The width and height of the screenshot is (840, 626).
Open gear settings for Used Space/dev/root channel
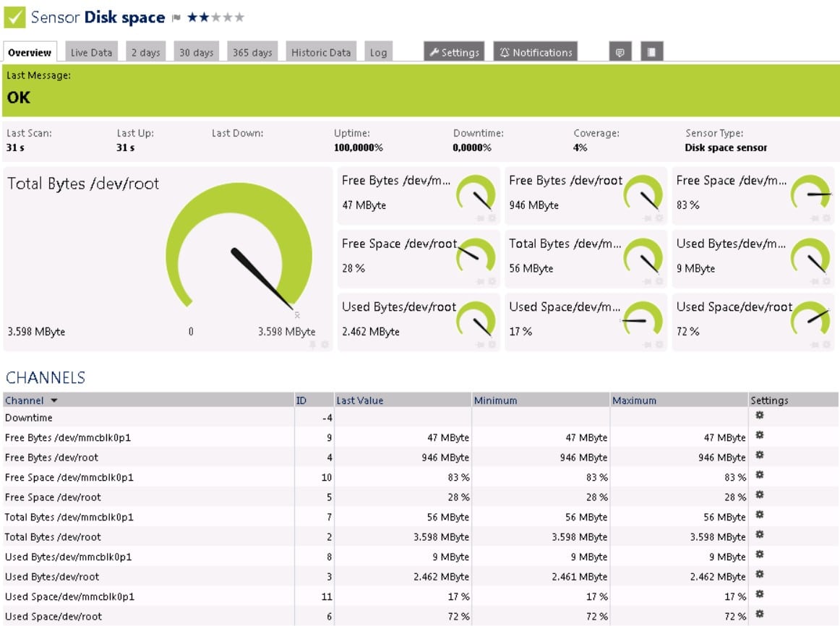click(759, 614)
